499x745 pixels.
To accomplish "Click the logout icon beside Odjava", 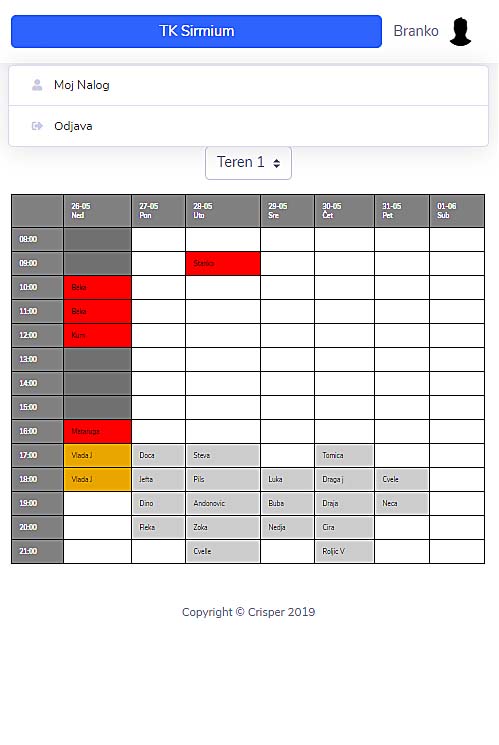I will 37,126.
